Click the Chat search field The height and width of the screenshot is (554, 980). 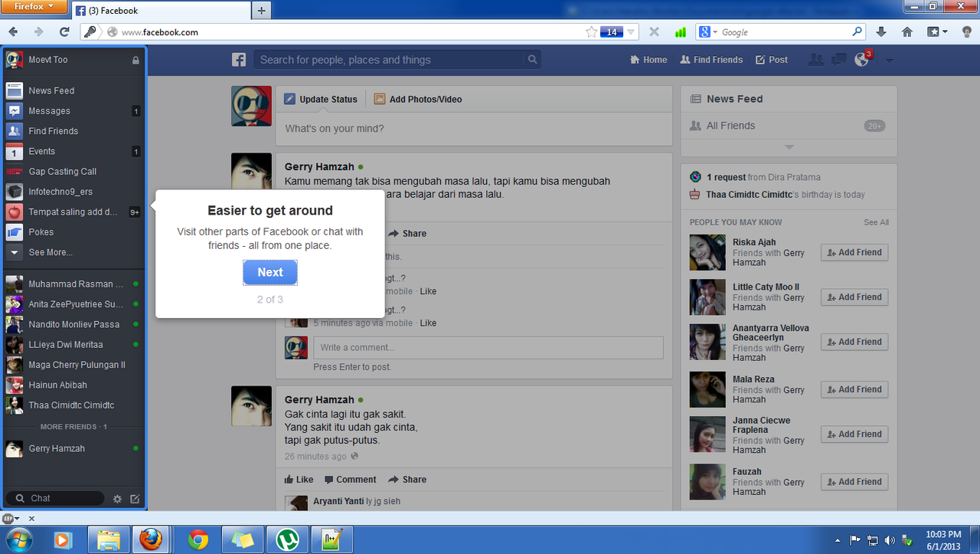pyautogui.click(x=55, y=498)
